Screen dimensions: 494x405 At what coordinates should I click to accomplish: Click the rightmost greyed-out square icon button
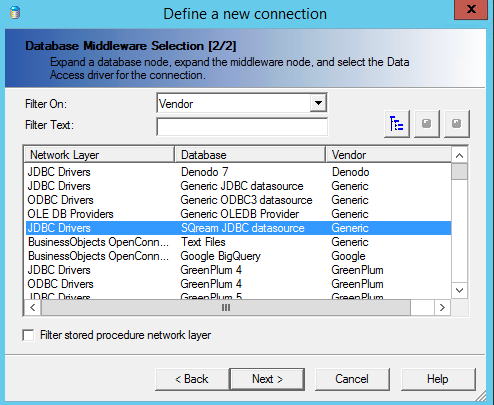(457, 124)
